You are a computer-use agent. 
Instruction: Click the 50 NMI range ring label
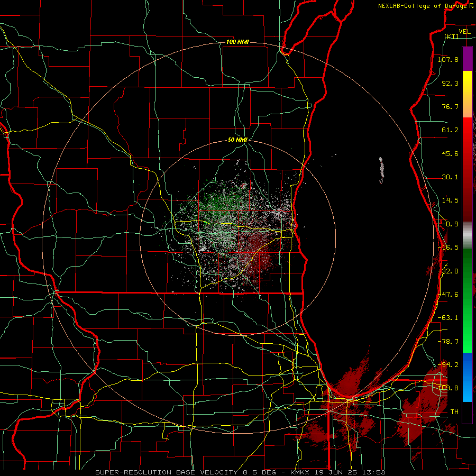[237, 140]
